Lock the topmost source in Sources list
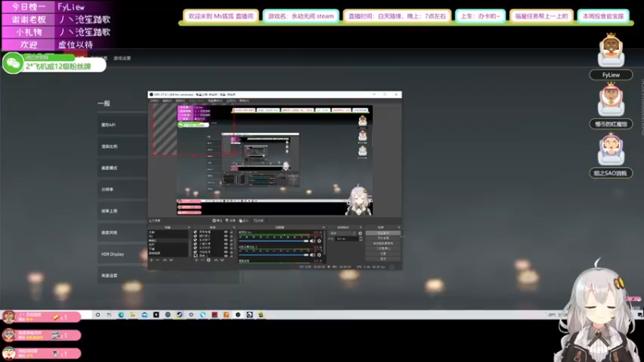 [231, 232]
